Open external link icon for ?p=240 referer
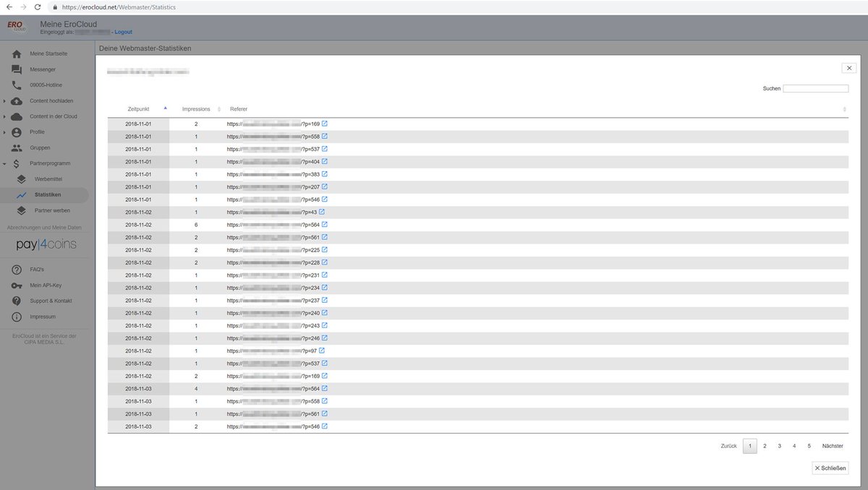The height and width of the screenshot is (490, 868). (325, 313)
